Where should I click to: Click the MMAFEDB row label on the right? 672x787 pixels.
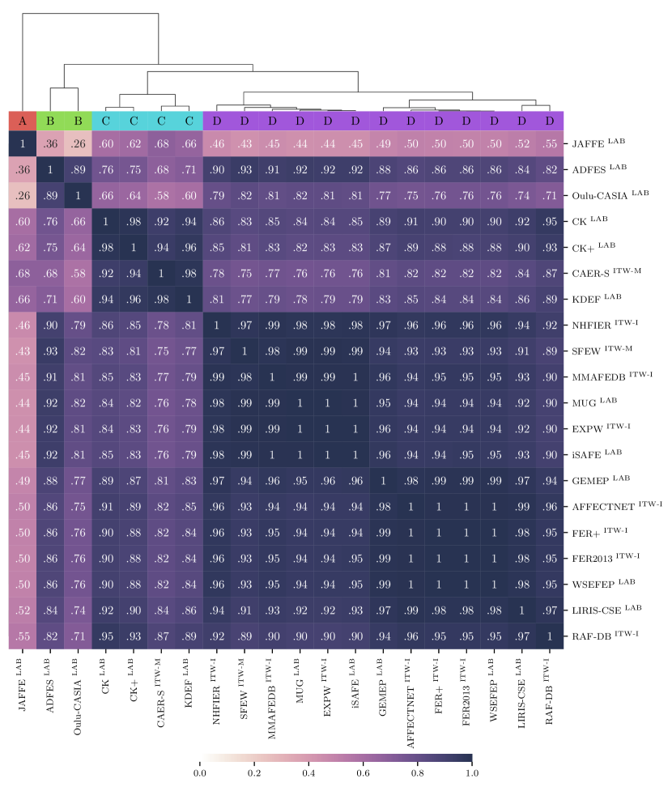pyautogui.click(x=612, y=377)
